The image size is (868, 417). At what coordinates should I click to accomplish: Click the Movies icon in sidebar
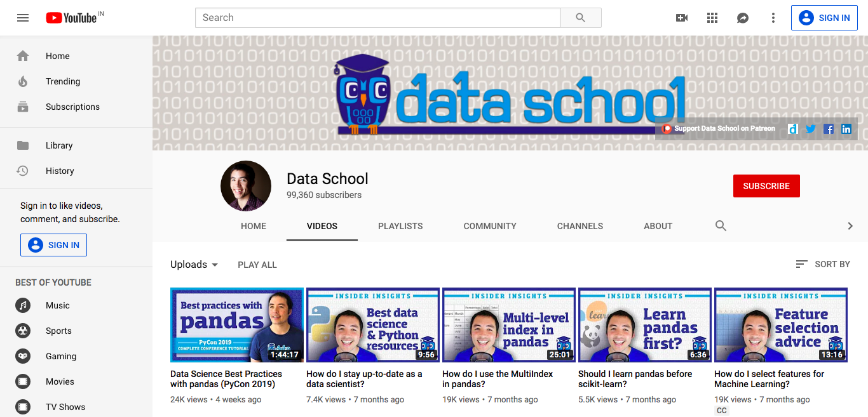[x=23, y=381]
